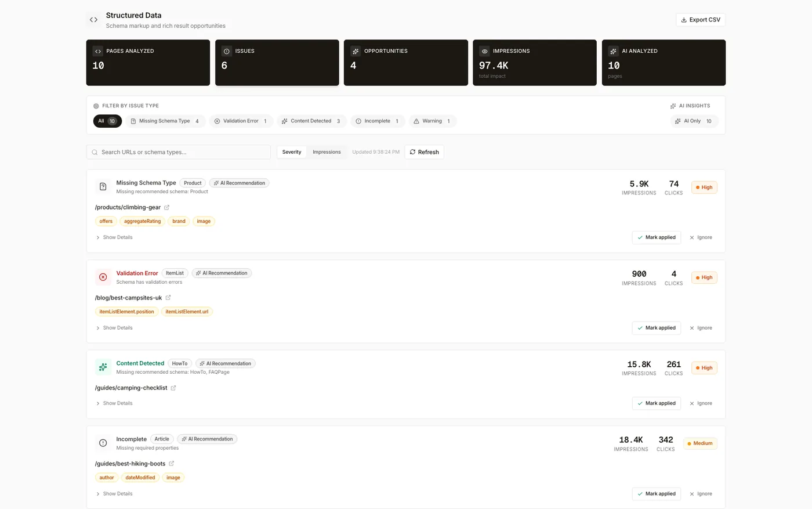Screen dimensions: 812x509
Task: Open external link icon beside /blog/best-campsites-uk
Action: tap(168, 298)
